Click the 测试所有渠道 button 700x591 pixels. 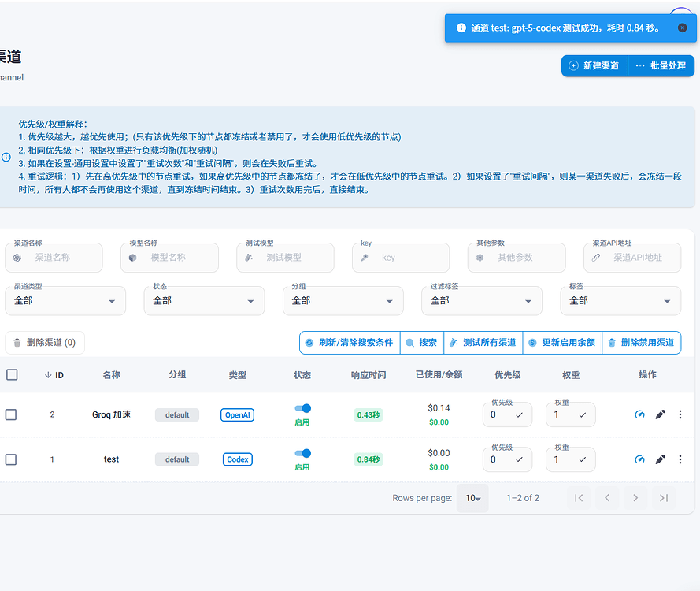click(483, 343)
